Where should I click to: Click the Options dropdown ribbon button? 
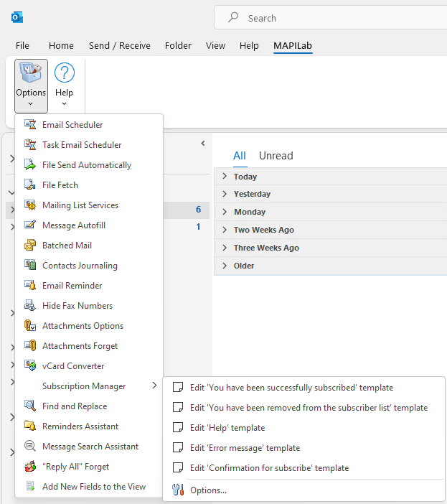pos(31,86)
